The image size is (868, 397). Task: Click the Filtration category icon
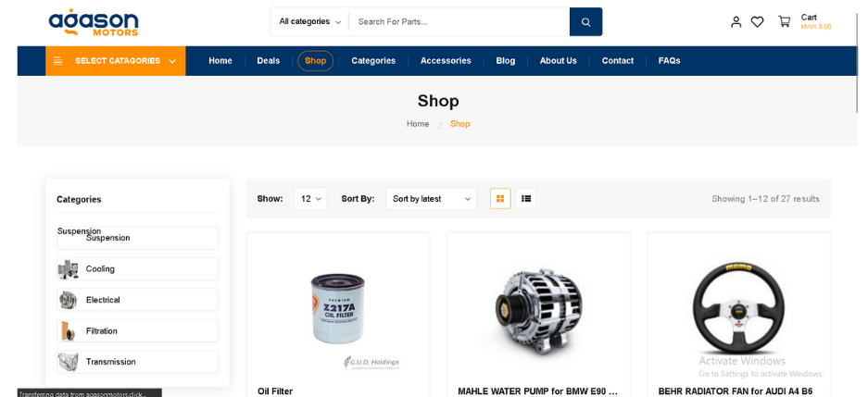click(x=68, y=330)
